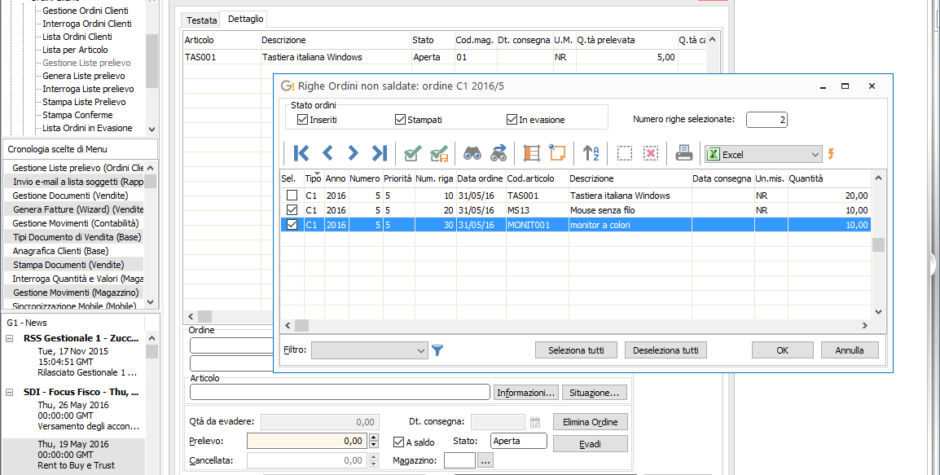This screenshot has height=475, width=940.
Task: Open Interroga Ordini Clienti menu item
Action: 87,23
